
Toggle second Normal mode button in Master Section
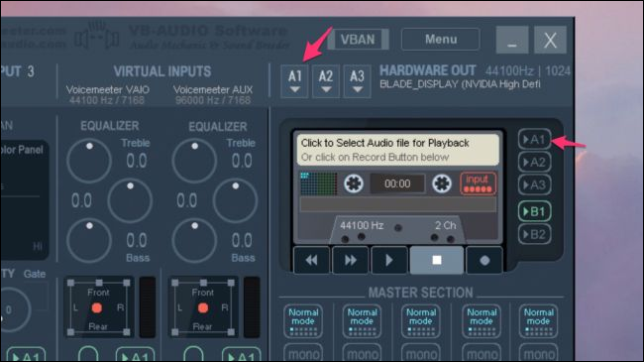tap(362, 321)
